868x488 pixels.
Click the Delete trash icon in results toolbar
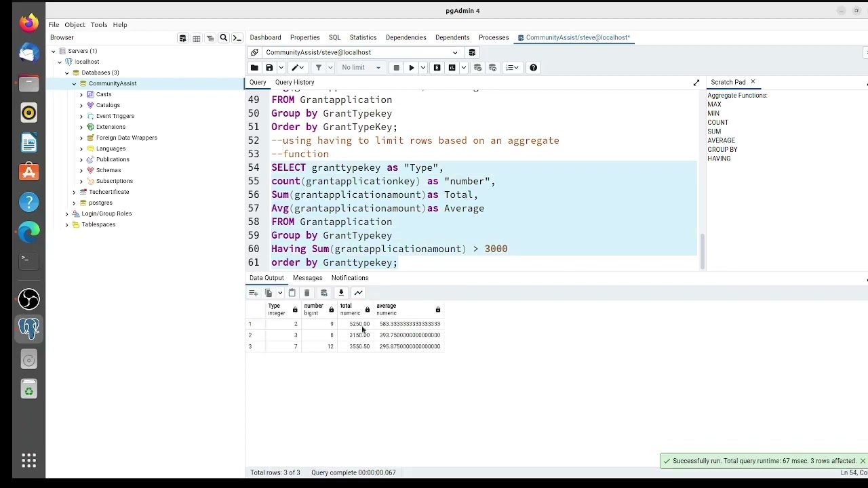307,293
